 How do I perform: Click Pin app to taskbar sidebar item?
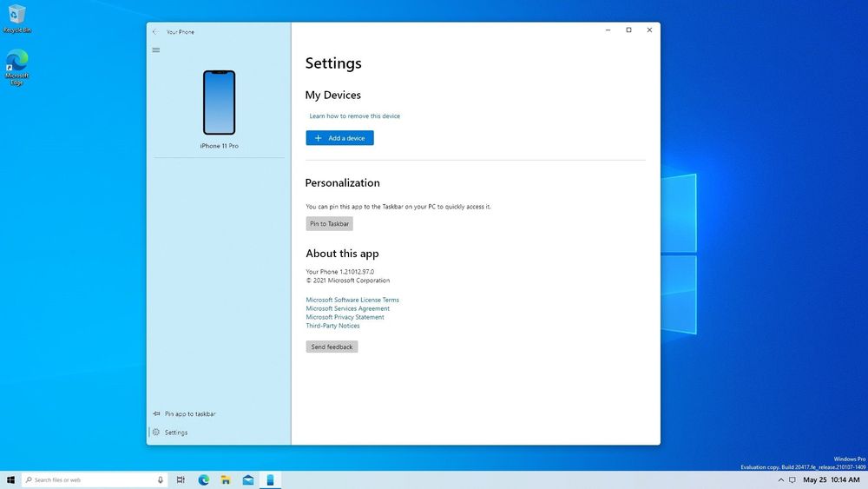tap(185, 413)
